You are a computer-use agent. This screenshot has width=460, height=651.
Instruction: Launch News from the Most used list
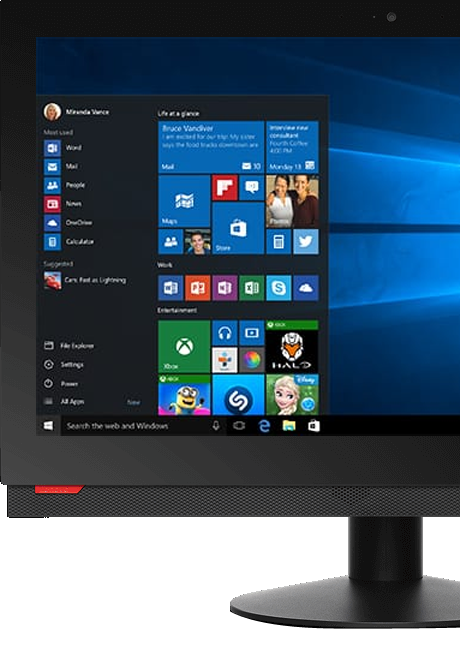click(63, 204)
